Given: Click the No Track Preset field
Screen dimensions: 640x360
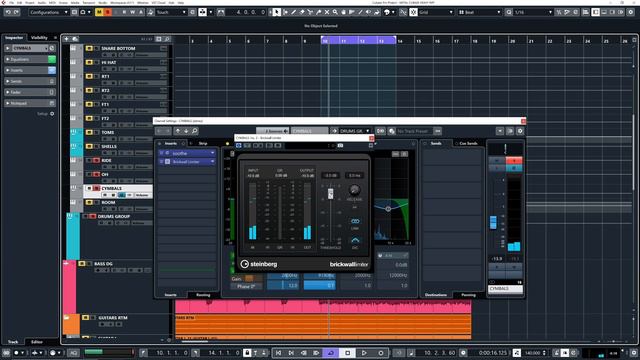Looking at the screenshot, I should point(414,131).
